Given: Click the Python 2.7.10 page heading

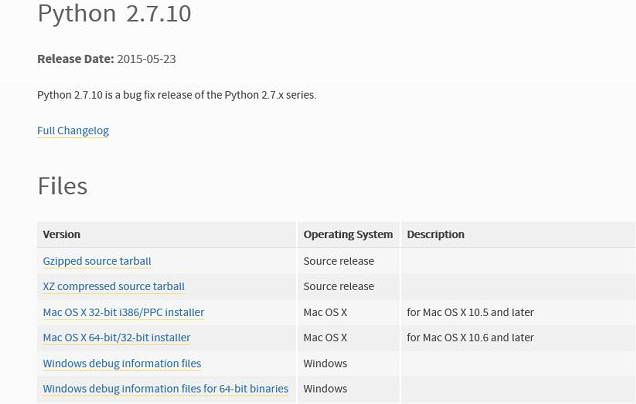Looking at the screenshot, I should pos(114,14).
